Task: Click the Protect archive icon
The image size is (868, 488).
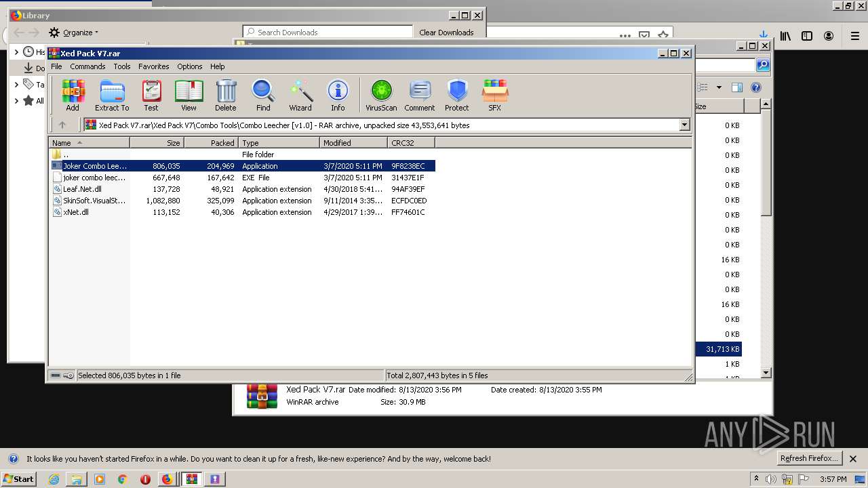Action: tap(457, 96)
